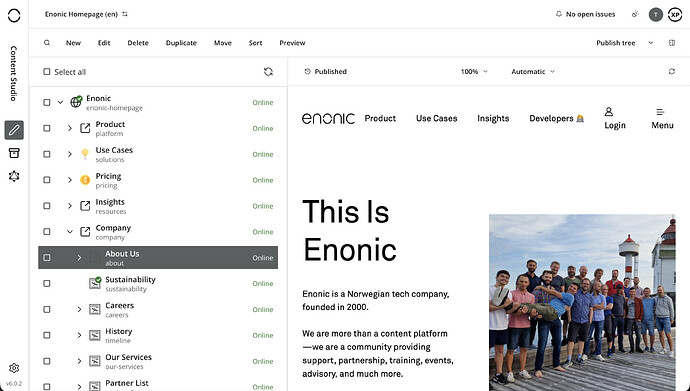Click the bell icon by No open issues
690x391 pixels.
pyautogui.click(x=558, y=14)
